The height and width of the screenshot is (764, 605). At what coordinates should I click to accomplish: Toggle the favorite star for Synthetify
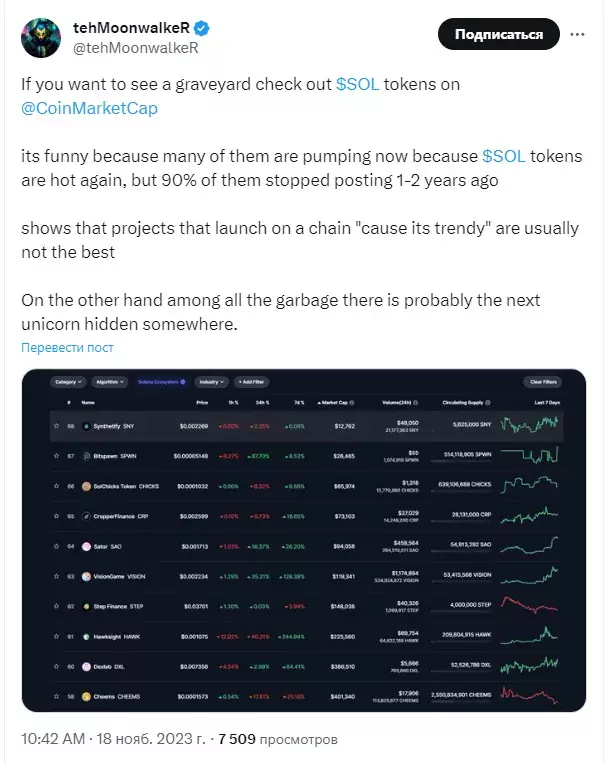click(57, 426)
